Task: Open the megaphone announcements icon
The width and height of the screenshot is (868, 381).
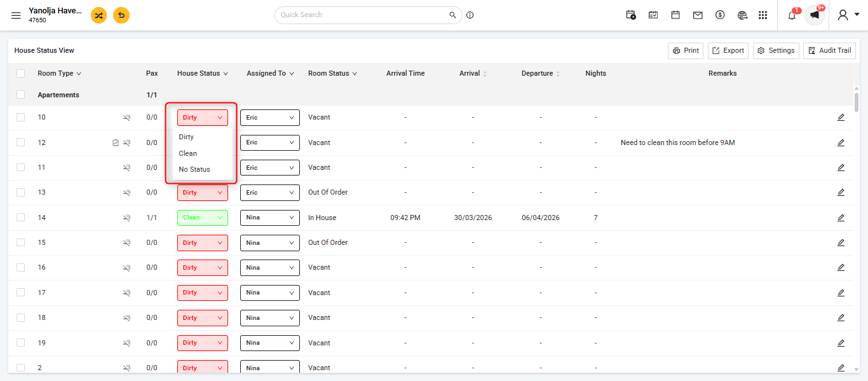Action: coord(815,15)
